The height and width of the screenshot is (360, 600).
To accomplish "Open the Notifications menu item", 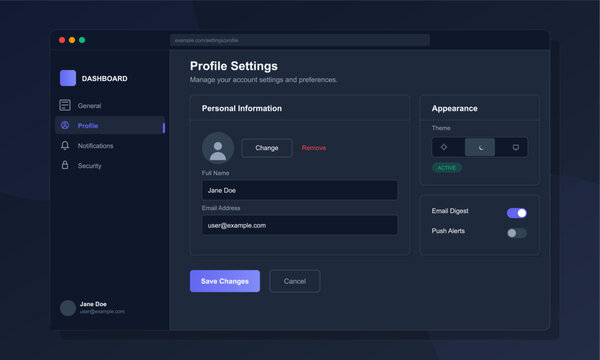I will (110, 145).
